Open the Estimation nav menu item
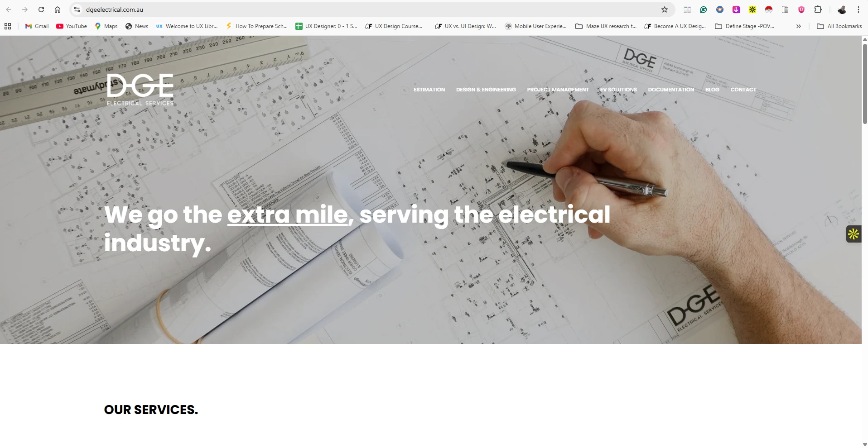This screenshot has width=868, height=448. tap(429, 90)
